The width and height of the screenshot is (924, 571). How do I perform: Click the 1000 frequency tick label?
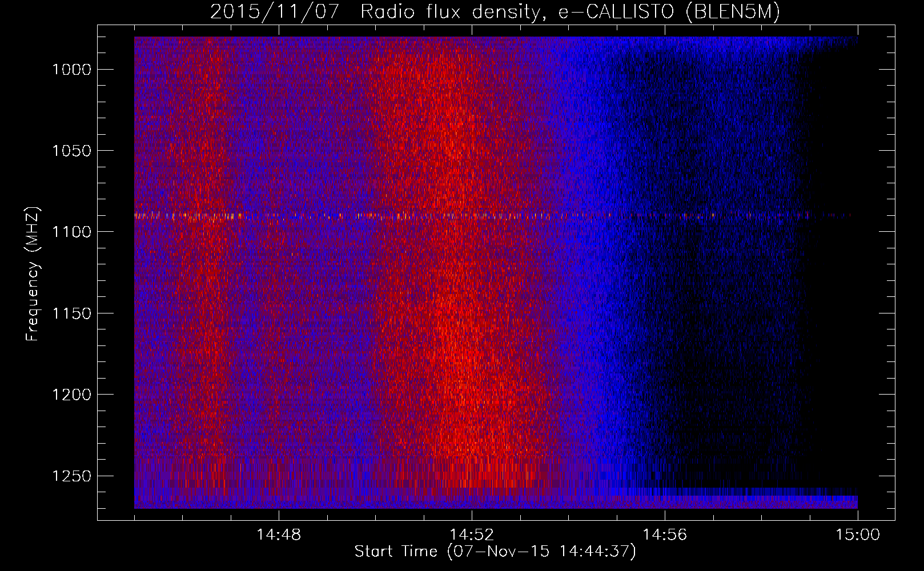[71, 70]
